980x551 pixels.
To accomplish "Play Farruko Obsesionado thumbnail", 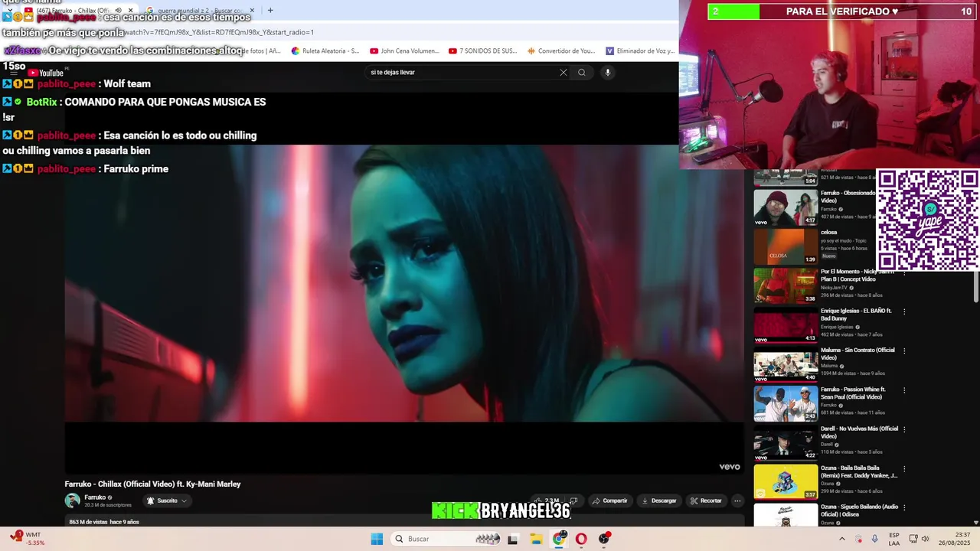I will pos(786,207).
